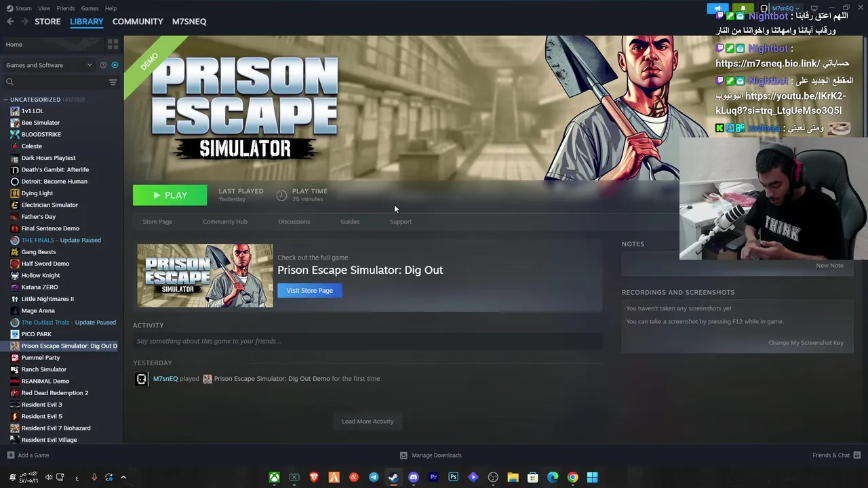Click the Brave browser taskbar icon
868x488 pixels.
click(314, 477)
